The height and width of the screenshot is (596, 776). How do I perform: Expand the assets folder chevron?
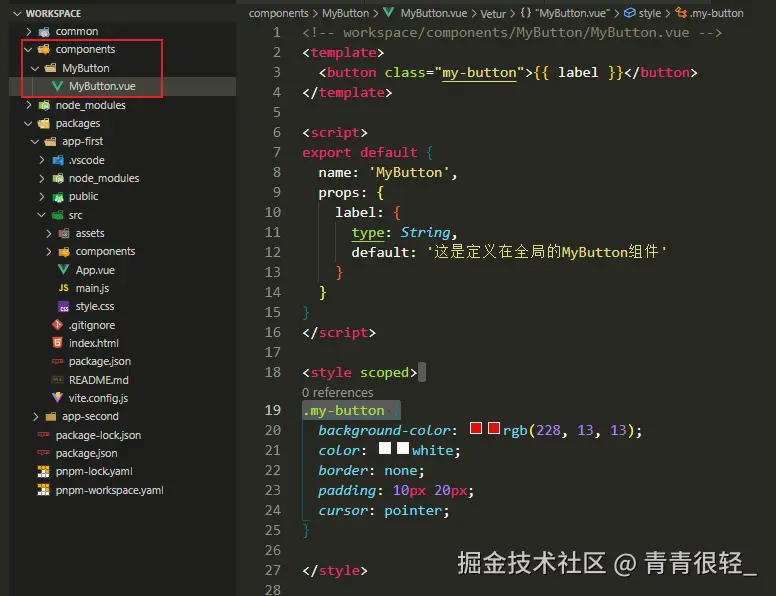tap(48, 233)
